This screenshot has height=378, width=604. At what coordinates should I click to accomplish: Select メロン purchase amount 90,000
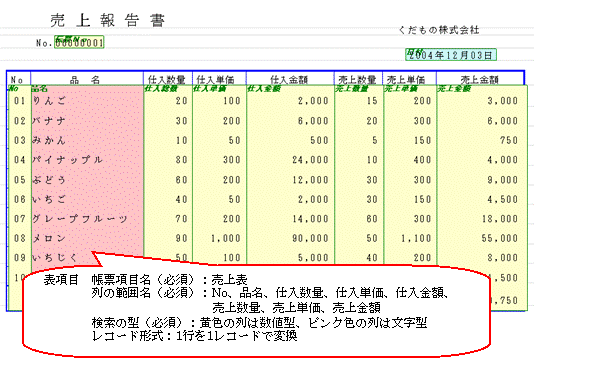tap(310, 238)
